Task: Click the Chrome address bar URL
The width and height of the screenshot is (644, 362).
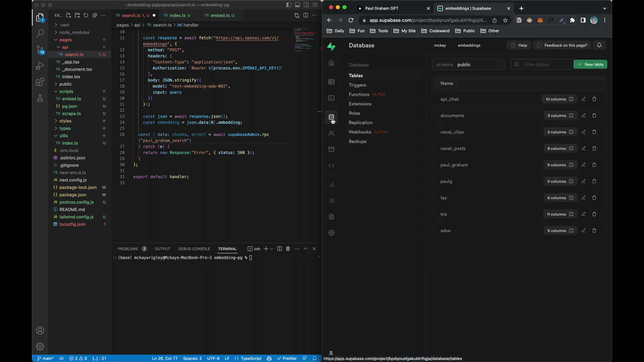Action: (x=428, y=20)
